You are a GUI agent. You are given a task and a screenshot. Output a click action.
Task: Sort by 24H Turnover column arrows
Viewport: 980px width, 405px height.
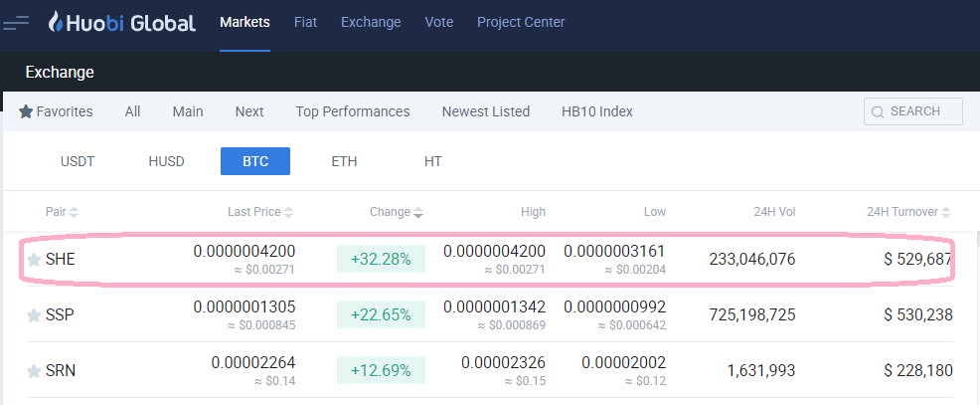946,212
